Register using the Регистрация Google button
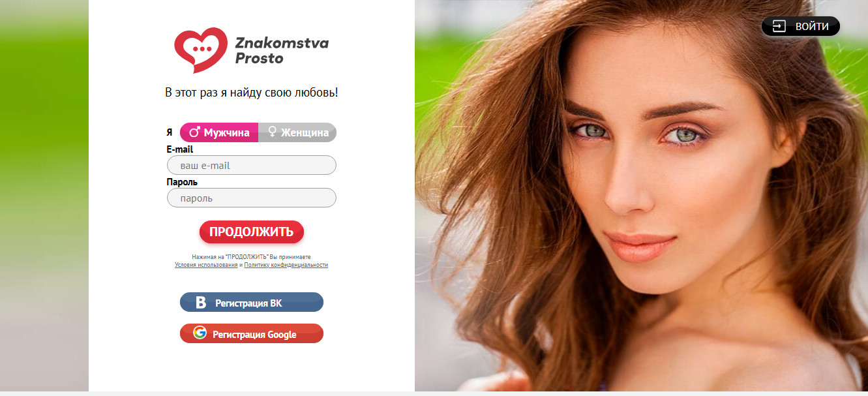Image resolution: width=868 pixels, height=396 pixels. click(252, 333)
